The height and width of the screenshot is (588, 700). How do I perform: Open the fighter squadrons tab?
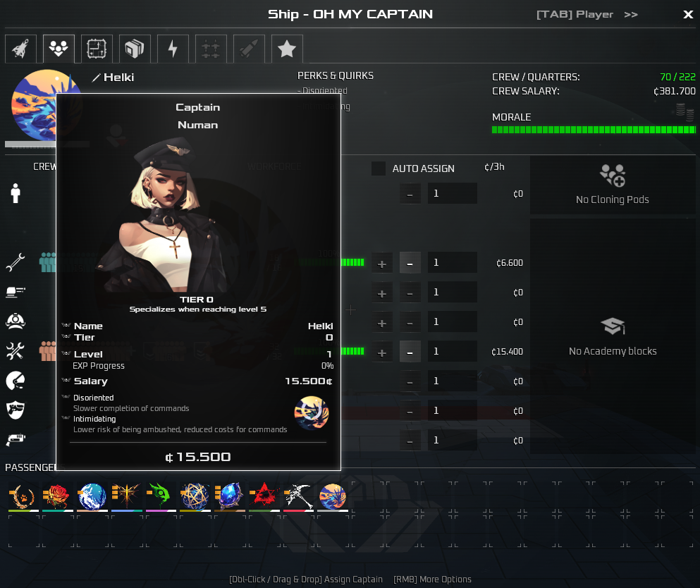pos(211,49)
